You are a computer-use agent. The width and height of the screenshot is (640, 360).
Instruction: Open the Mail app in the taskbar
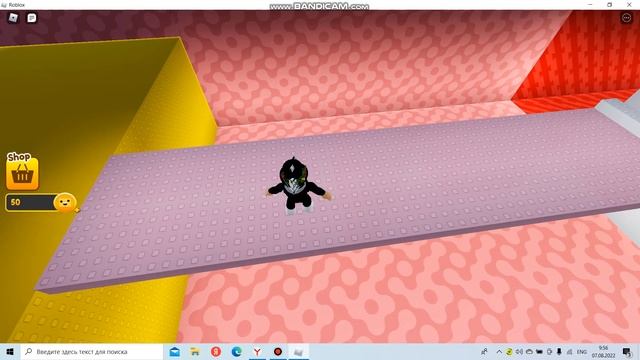pyautogui.click(x=175, y=351)
